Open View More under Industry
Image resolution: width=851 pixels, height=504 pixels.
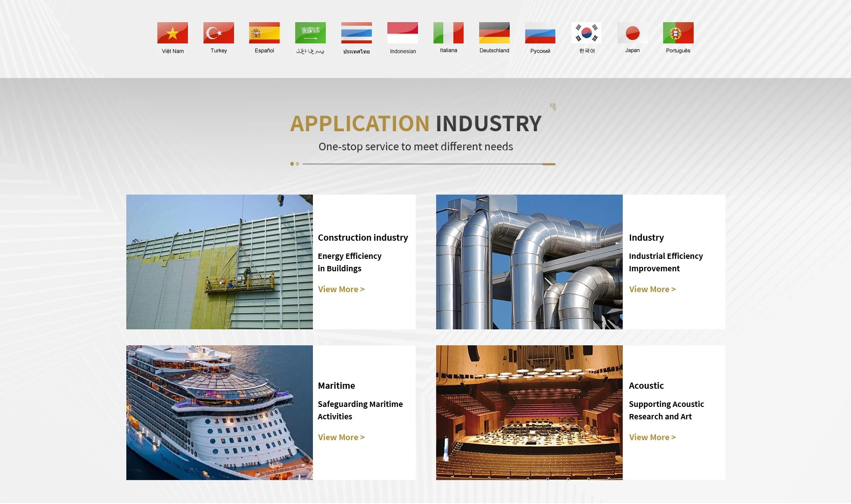click(x=652, y=289)
